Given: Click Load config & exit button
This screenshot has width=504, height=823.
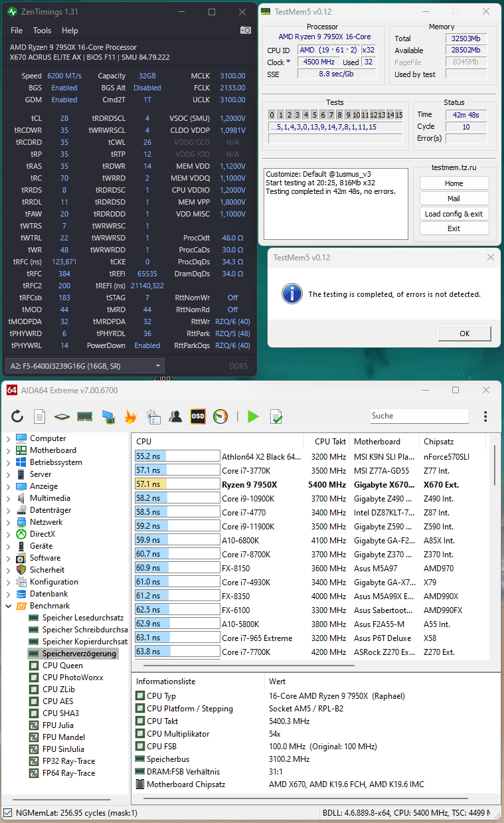Looking at the screenshot, I should [454, 214].
